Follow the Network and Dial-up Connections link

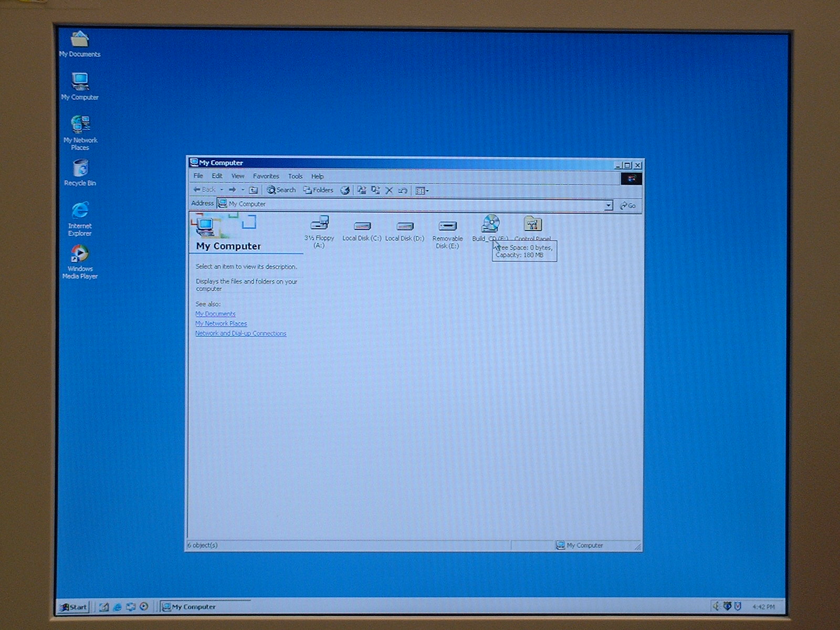240,333
